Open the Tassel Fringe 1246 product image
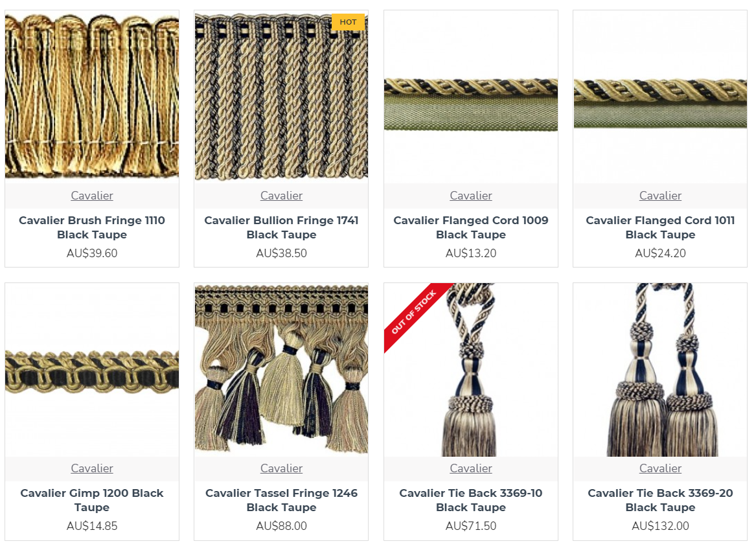 281,370
